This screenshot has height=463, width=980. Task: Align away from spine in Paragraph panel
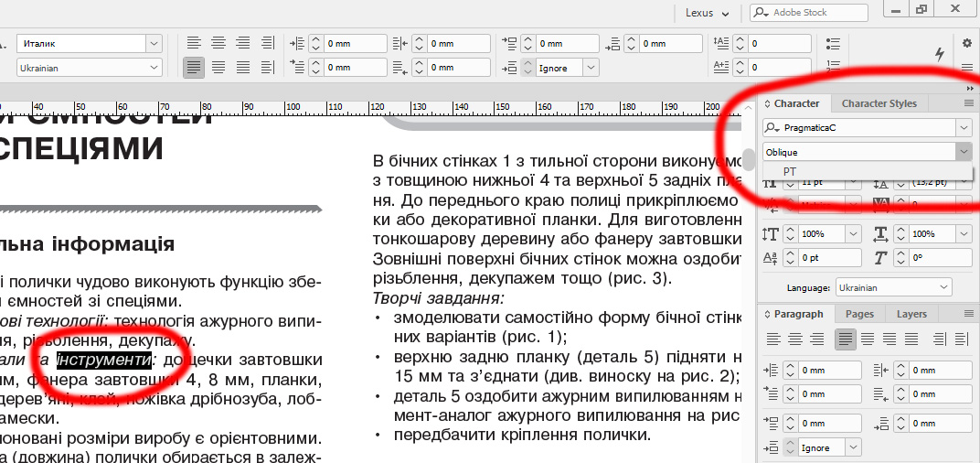[962, 339]
